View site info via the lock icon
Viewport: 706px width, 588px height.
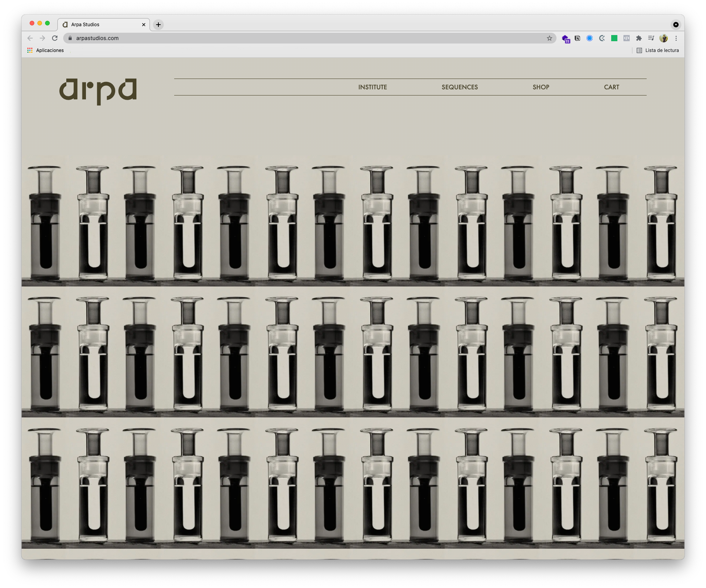click(x=70, y=38)
